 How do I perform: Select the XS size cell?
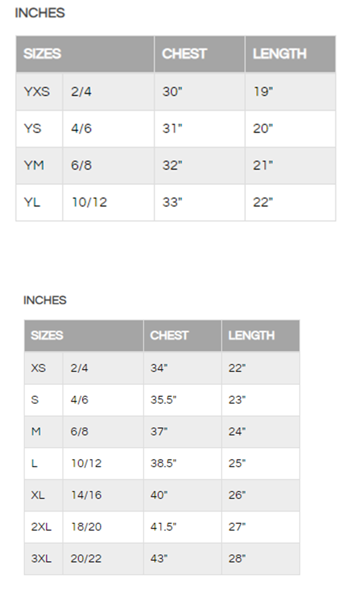point(43,368)
